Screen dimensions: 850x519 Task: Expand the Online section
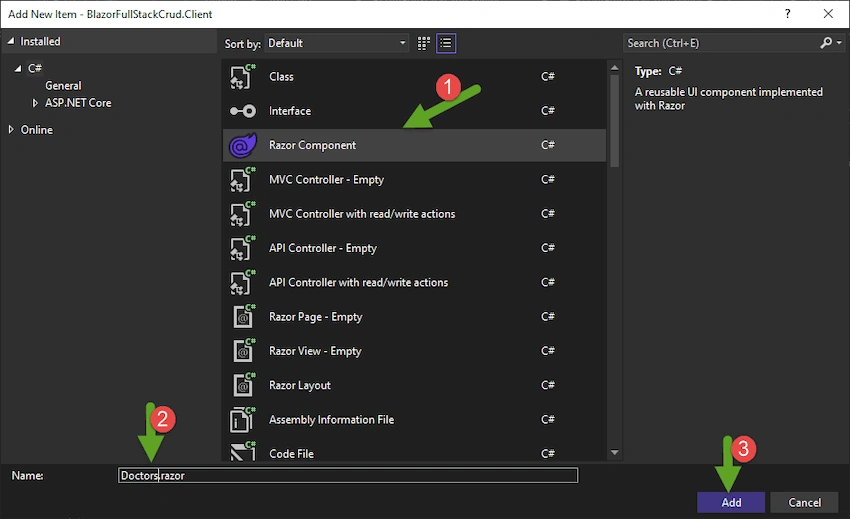coord(11,130)
